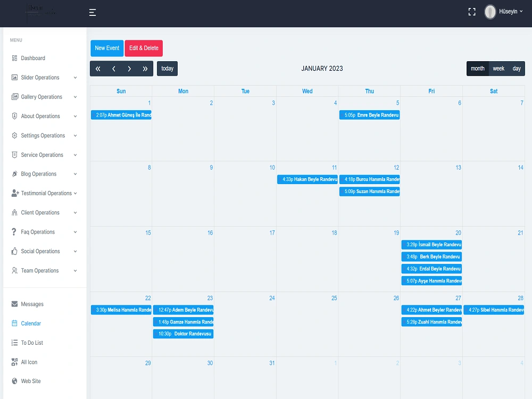Click the New Event button
Image resolution: width=532 pixels, height=399 pixels.
(107, 48)
